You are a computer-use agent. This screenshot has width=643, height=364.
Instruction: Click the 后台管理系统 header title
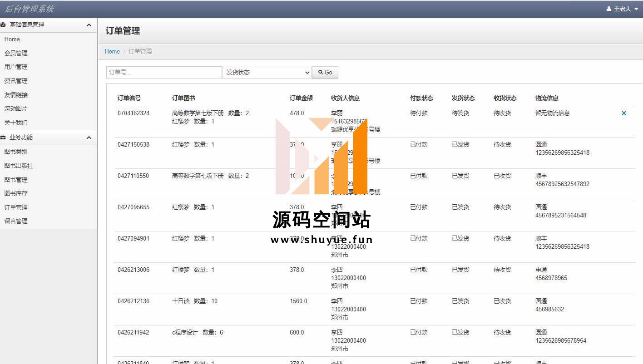click(x=29, y=9)
